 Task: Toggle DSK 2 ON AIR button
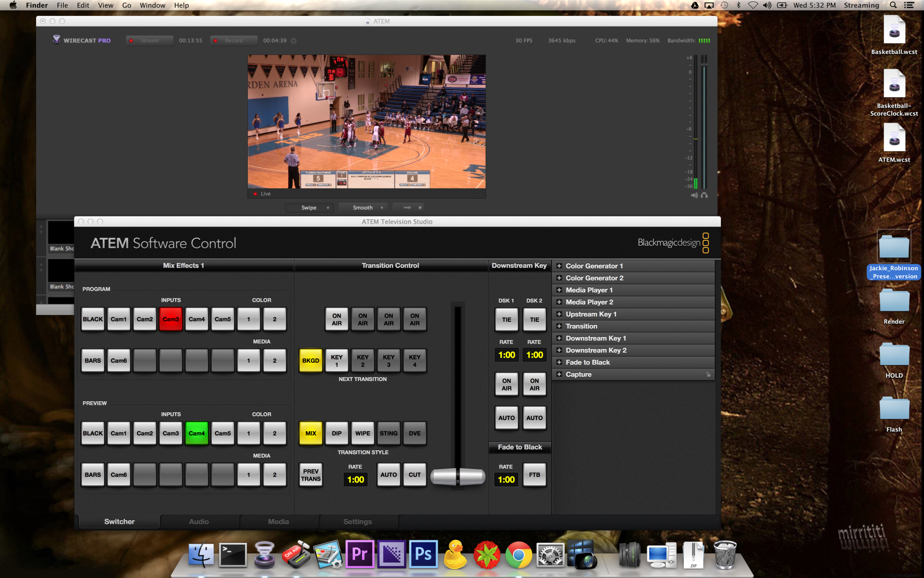[534, 384]
